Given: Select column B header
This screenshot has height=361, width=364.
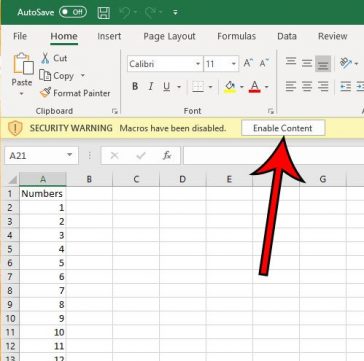Looking at the screenshot, I should tap(89, 179).
